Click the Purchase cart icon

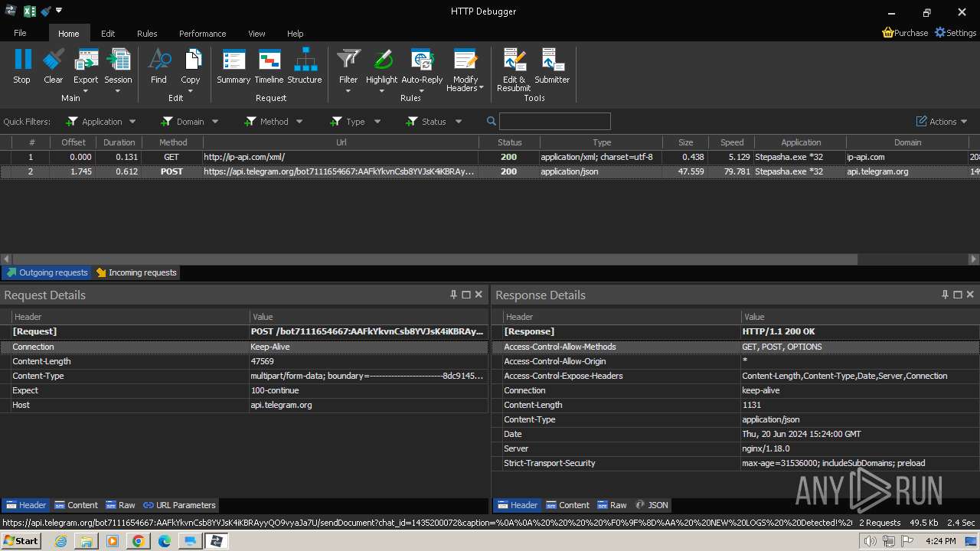[x=888, y=33]
